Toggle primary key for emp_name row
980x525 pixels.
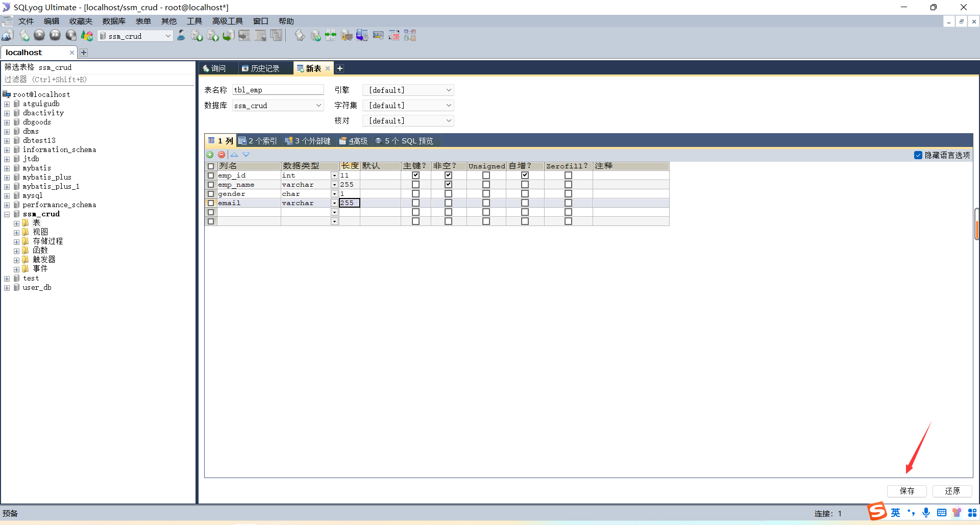pyautogui.click(x=415, y=185)
